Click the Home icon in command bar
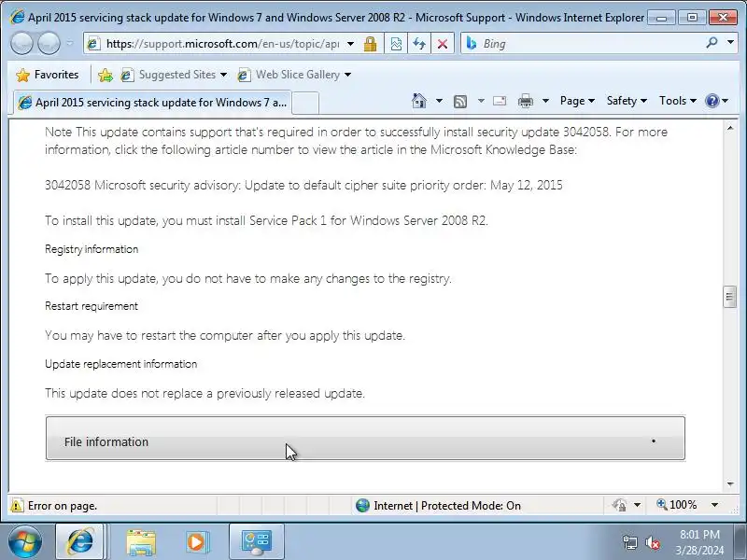Image resolution: width=747 pixels, height=560 pixels. tap(419, 101)
